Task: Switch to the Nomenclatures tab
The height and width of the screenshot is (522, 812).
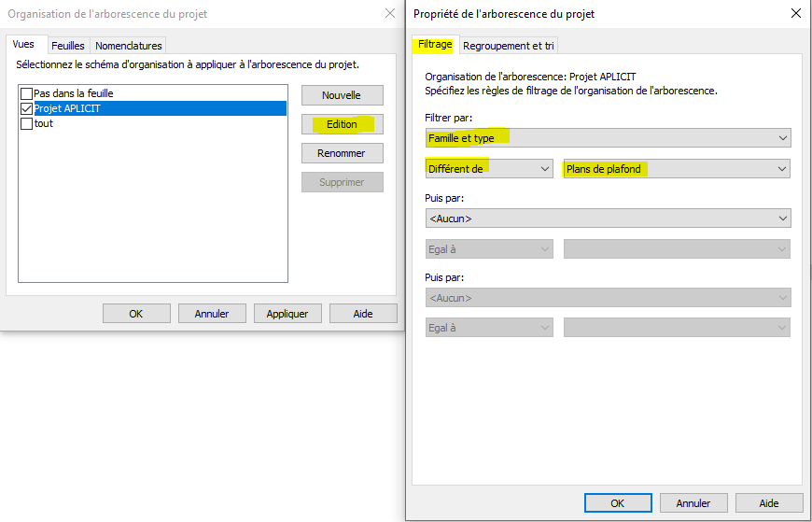Action: pos(129,46)
